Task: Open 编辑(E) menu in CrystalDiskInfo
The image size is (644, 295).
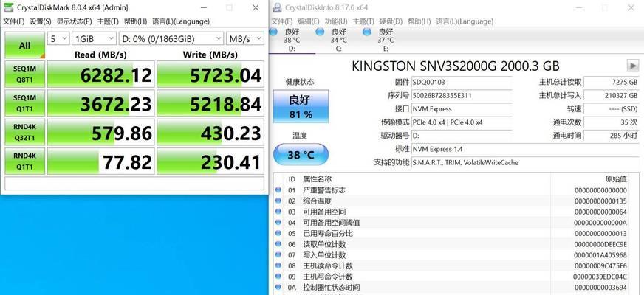Action: click(309, 21)
